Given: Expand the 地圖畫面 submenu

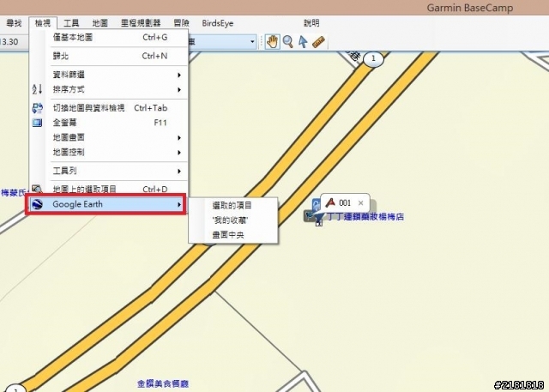Looking at the screenshot, I should (x=109, y=137).
